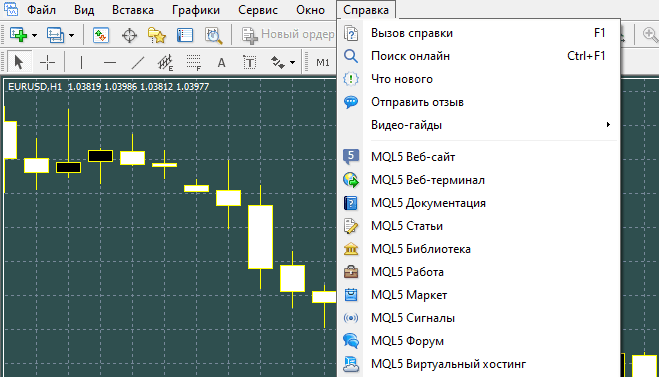Open the Terminal panel icon

click(185, 35)
